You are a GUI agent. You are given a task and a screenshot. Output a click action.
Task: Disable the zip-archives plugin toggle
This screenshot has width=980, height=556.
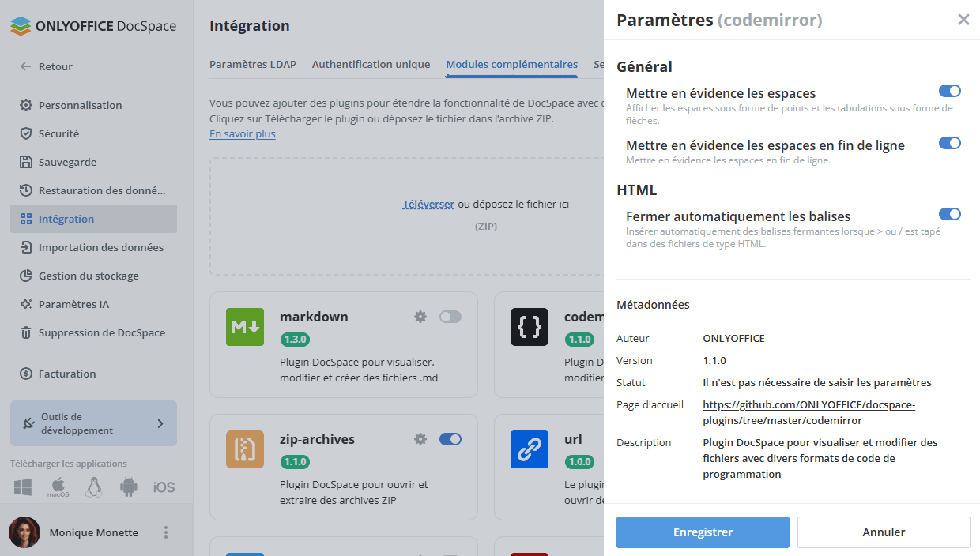[x=450, y=439]
